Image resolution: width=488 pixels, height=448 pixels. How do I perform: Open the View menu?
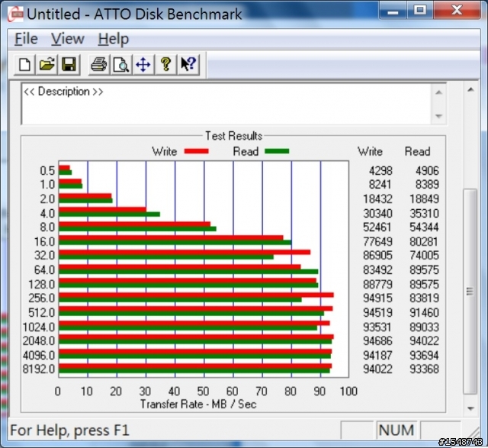(x=68, y=39)
